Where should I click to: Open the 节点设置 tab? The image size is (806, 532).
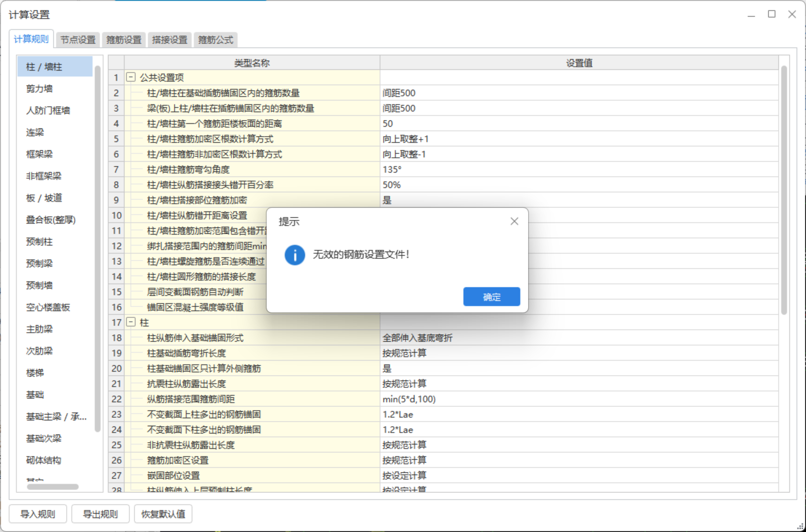[78, 40]
